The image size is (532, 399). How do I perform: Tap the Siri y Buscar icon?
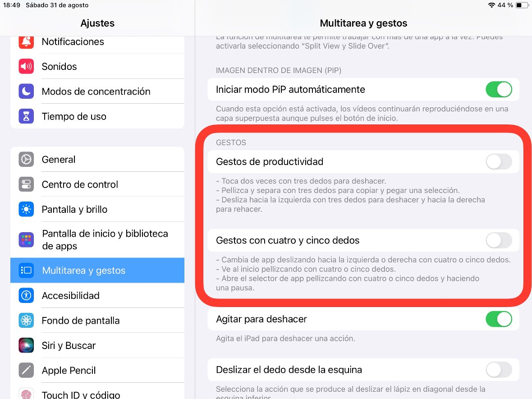[26, 345]
